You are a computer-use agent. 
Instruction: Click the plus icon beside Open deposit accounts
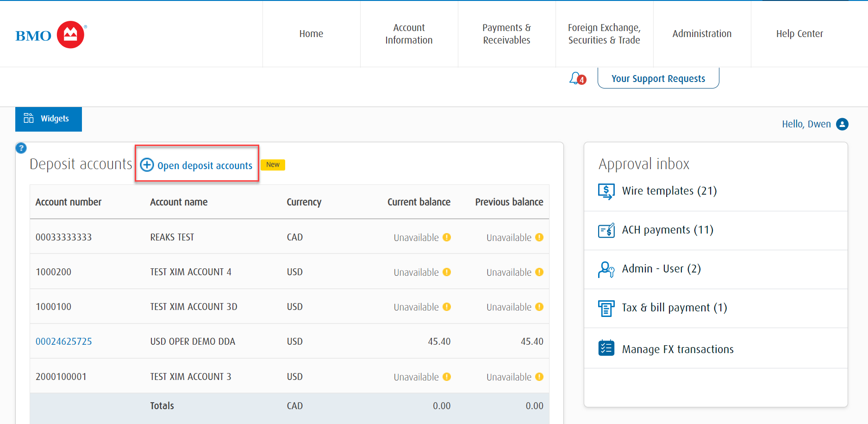tap(147, 165)
